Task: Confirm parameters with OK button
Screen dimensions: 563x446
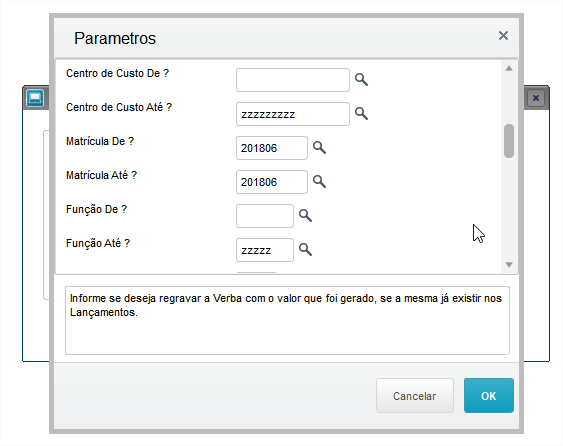Action: 489,395
